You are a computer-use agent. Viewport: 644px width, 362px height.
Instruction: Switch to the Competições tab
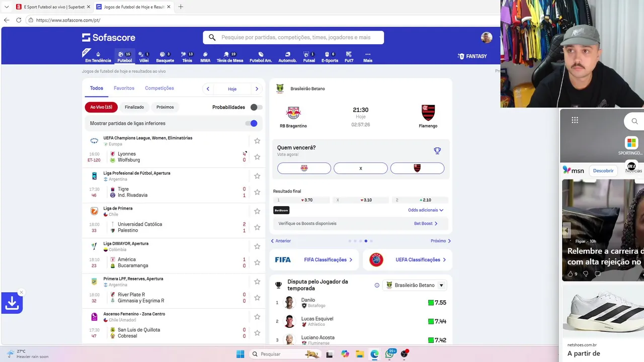159,88
